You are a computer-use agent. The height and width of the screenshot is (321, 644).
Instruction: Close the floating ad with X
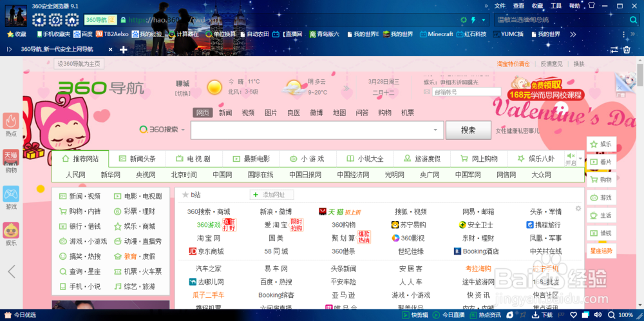pyautogui.click(x=620, y=88)
